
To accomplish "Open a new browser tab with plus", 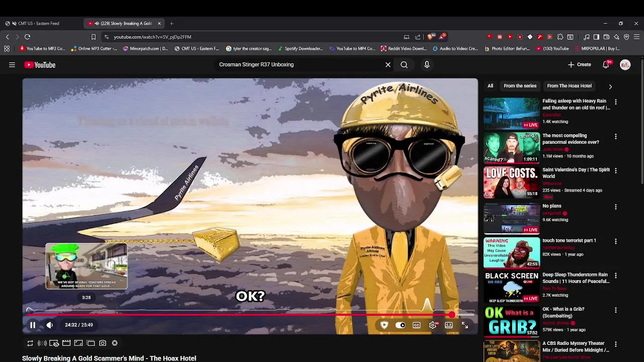I will point(172,24).
